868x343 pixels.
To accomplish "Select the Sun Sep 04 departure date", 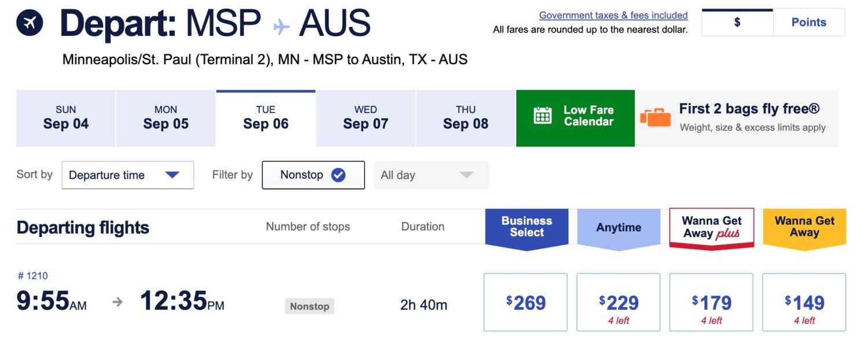I will (65, 118).
